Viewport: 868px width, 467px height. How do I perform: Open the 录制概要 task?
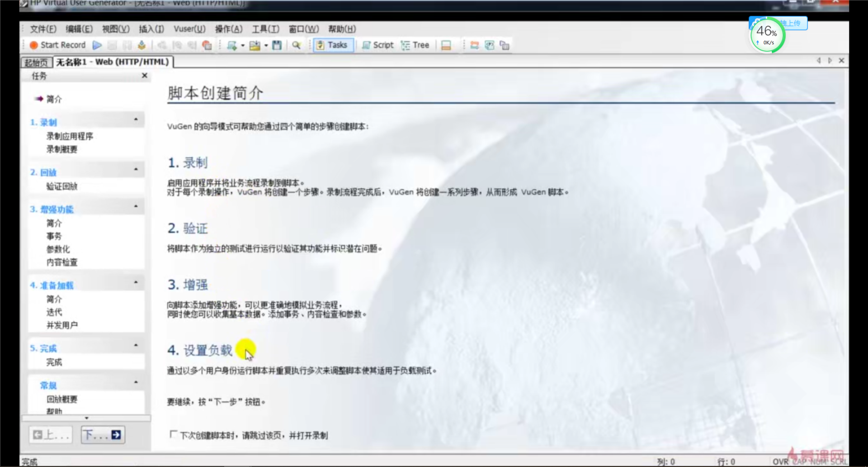pos(62,149)
